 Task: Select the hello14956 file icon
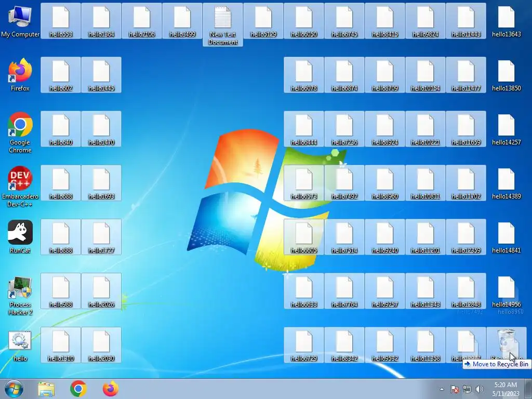pyautogui.click(x=507, y=291)
